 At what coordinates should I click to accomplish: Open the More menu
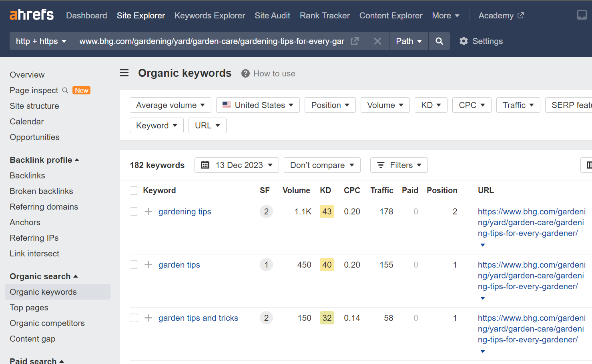[x=446, y=16]
